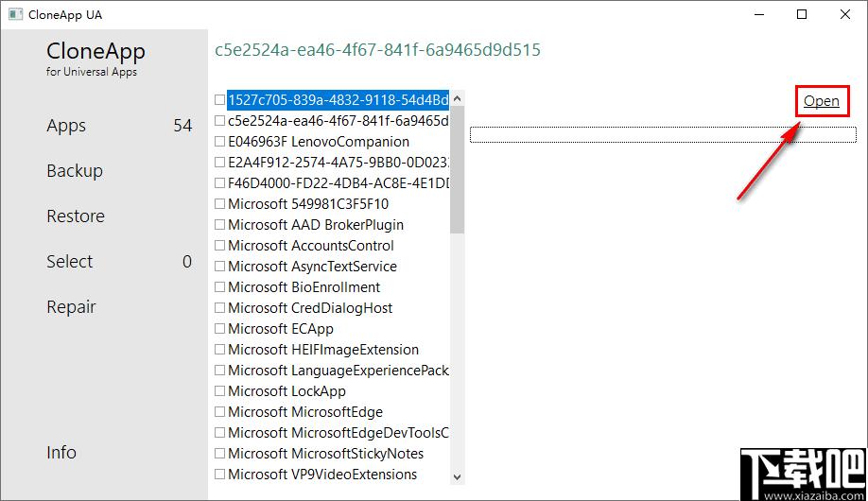This screenshot has width=868, height=501.
Task: Click the c5e2524a-ea46-4f67 heading text
Action: (377, 50)
